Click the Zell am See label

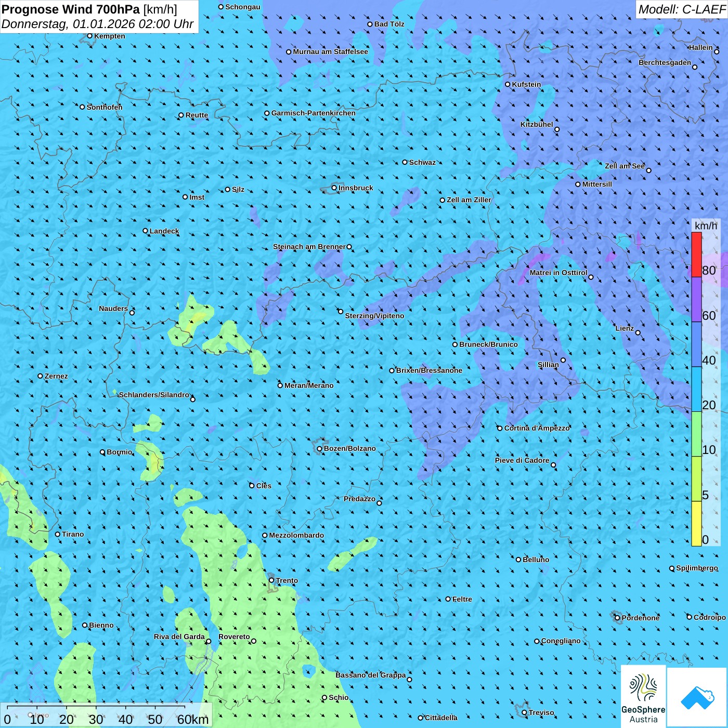pyautogui.click(x=625, y=166)
